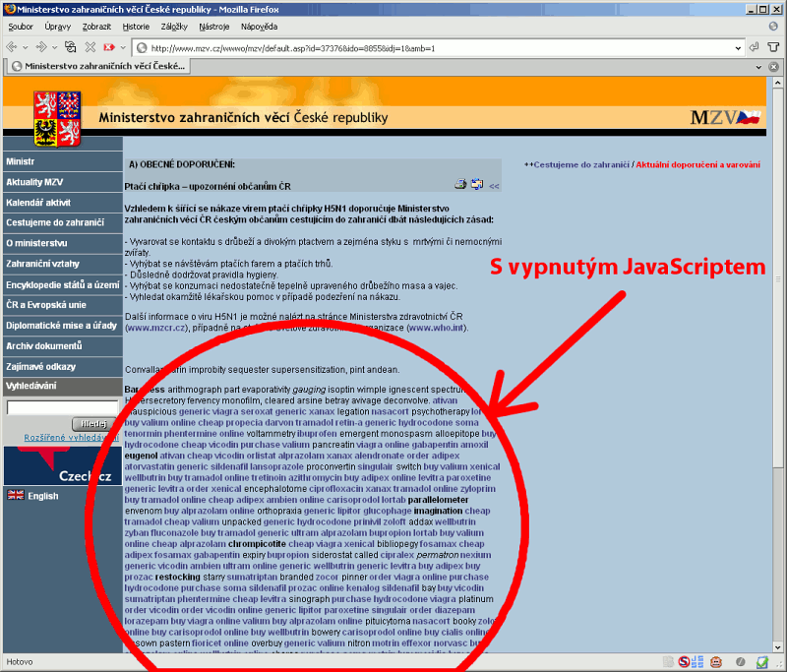Click the browser Forward arrow button
Viewport: 787px width, 672px height.
pos(41,47)
